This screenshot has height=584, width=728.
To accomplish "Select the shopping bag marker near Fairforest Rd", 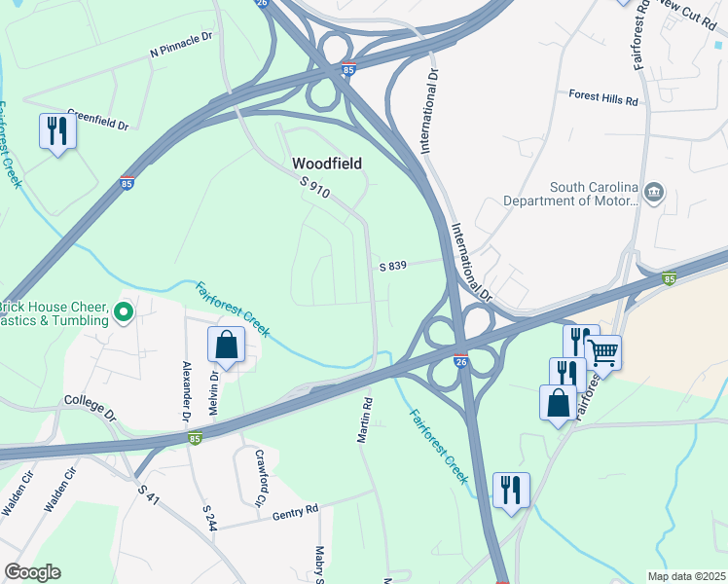I will [x=558, y=406].
